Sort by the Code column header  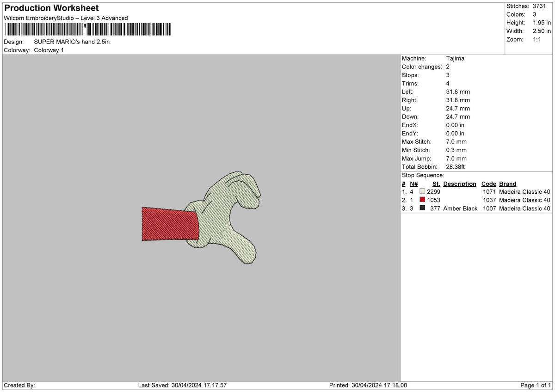point(489,184)
